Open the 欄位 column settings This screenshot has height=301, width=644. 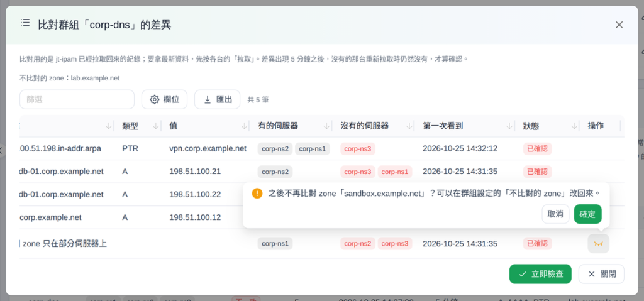coord(164,99)
